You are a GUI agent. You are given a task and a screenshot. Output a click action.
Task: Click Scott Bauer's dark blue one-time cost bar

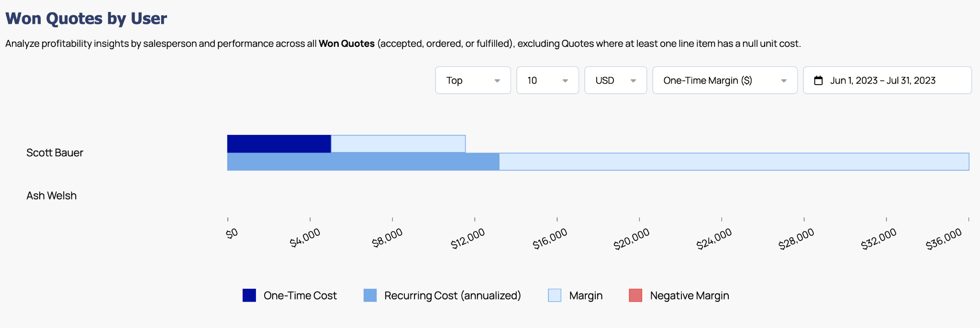click(x=278, y=144)
